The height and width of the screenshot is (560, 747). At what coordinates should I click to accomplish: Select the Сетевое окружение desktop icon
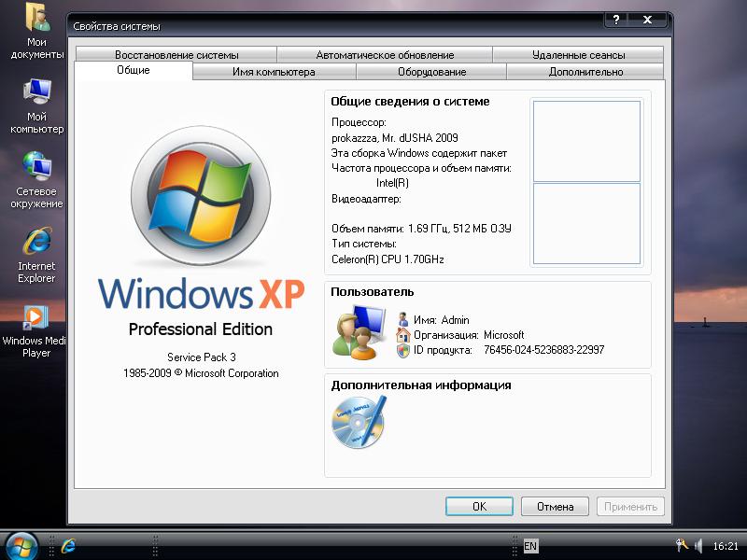click(36, 180)
